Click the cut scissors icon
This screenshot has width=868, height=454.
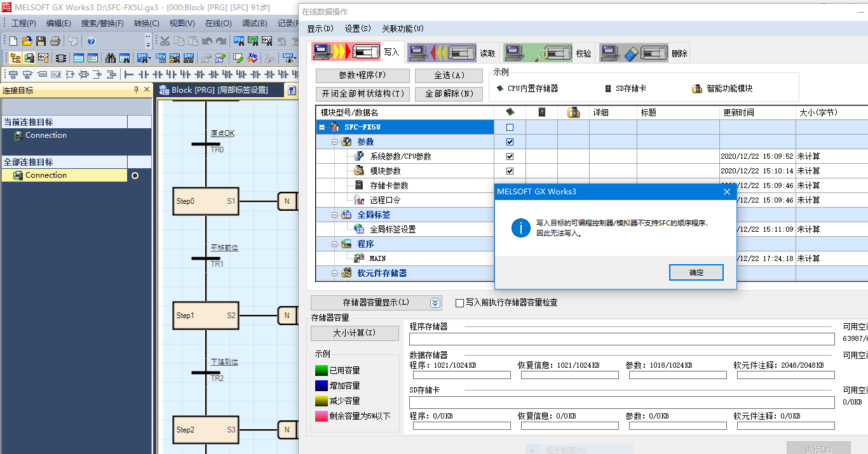(165, 41)
